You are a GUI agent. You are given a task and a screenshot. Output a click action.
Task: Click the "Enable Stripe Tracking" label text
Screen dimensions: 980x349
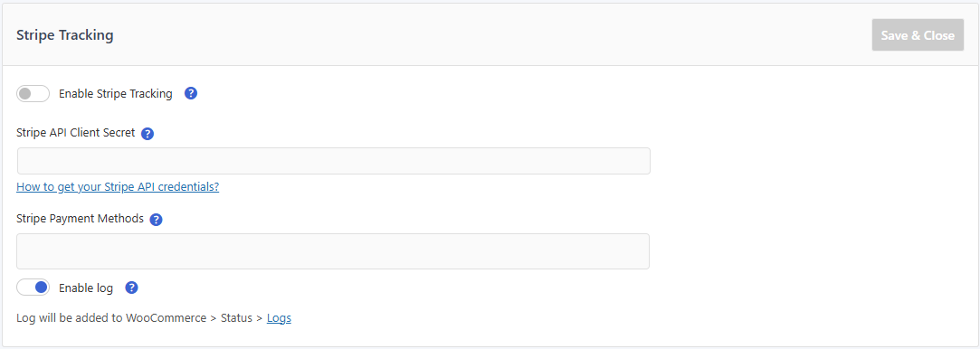click(x=116, y=94)
